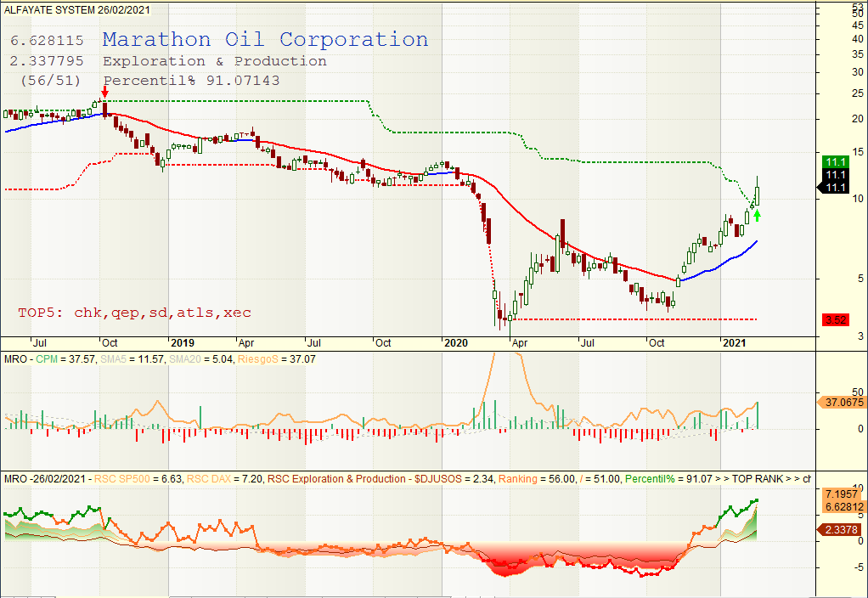
Task: Click the 2.3378 sector RSC value label
Action: [840, 529]
